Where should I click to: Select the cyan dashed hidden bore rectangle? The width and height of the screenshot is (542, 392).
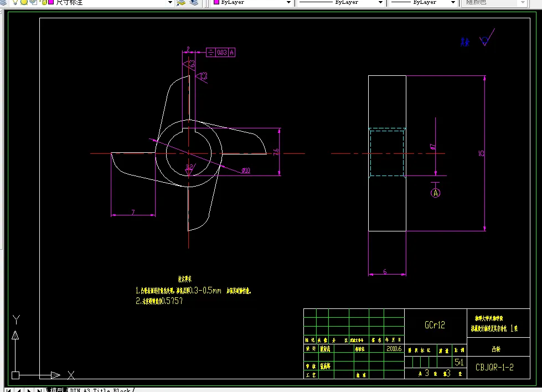(x=387, y=152)
